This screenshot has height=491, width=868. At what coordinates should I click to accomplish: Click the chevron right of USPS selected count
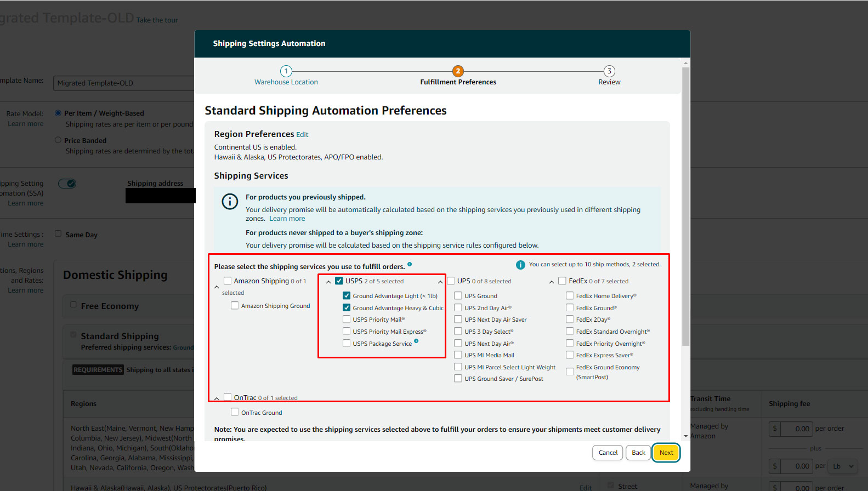tap(440, 282)
